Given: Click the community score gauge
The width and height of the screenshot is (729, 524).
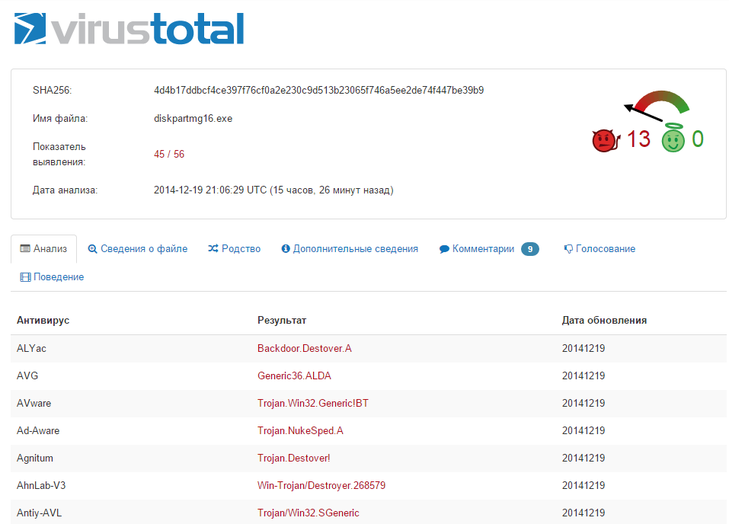Looking at the screenshot, I should point(656,106).
